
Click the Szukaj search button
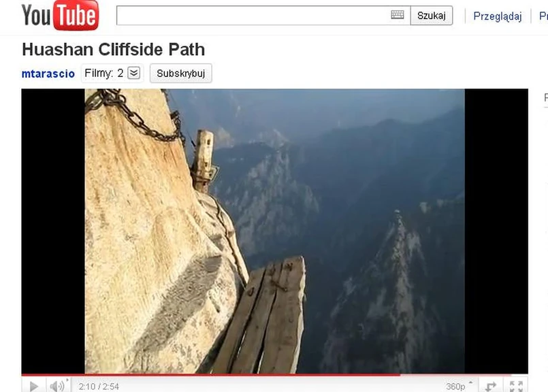pos(432,16)
